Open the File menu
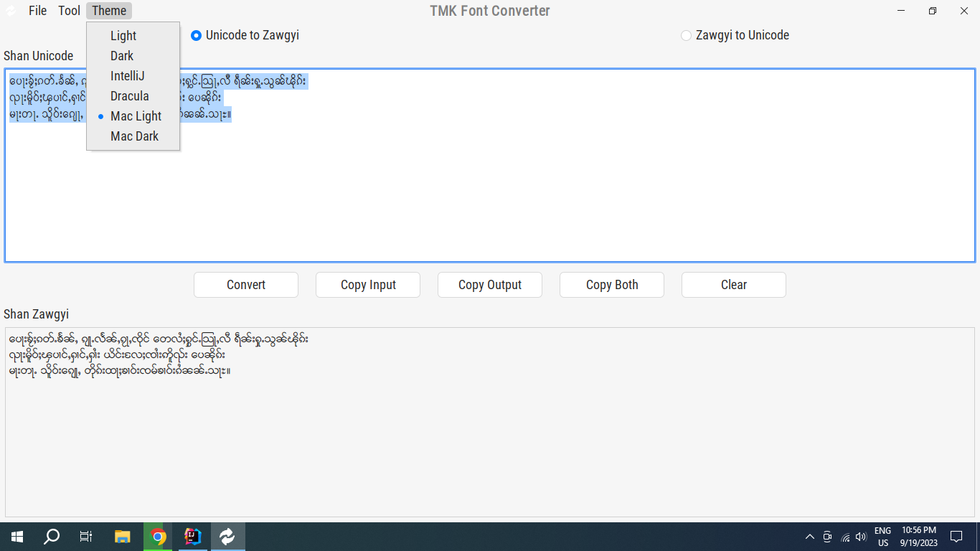Viewport: 980px width, 551px height. (x=37, y=10)
